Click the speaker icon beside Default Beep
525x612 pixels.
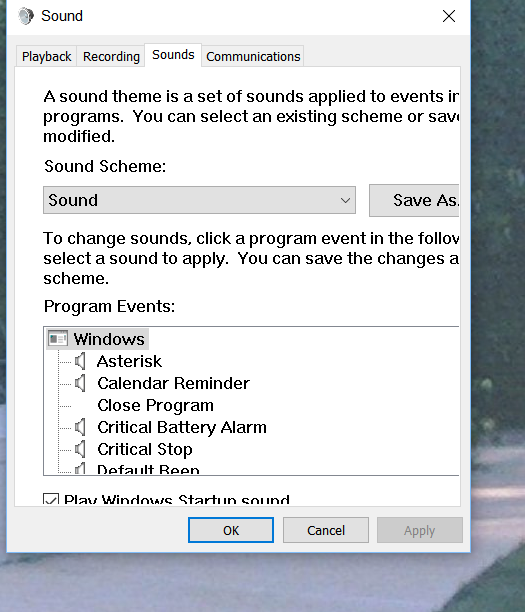[80, 468]
